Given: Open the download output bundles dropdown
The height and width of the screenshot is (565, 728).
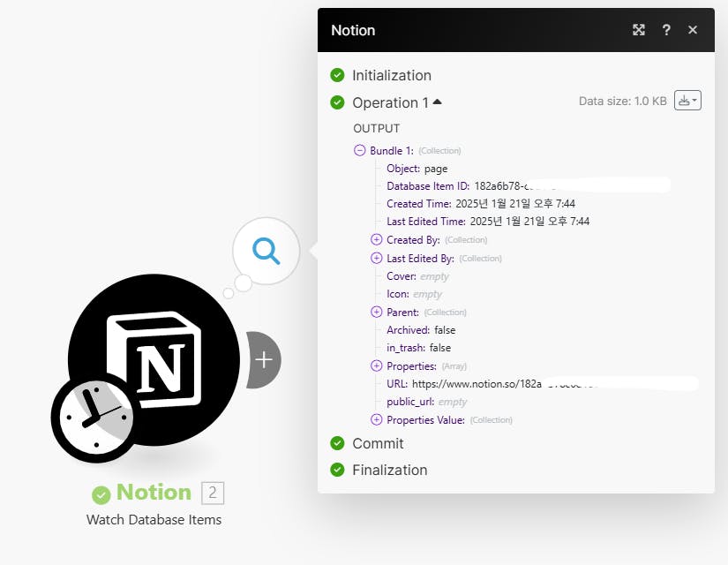Looking at the screenshot, I should pos(687,101).
